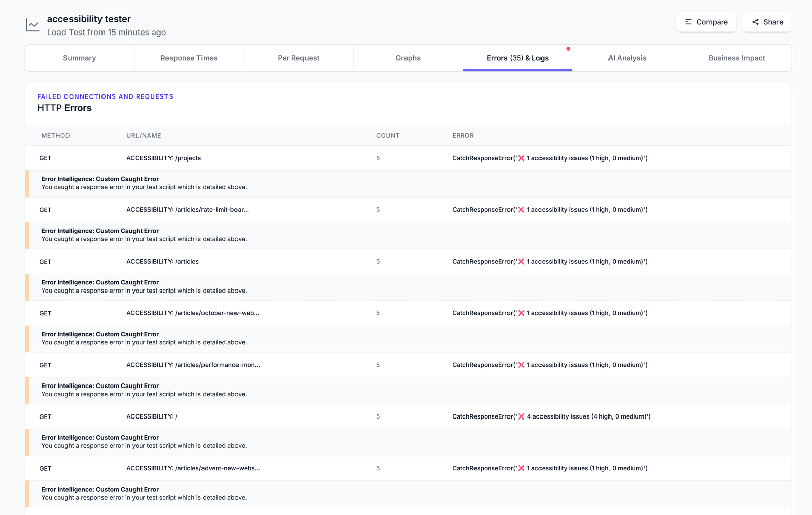
Task: Click the red X in the /articles error row
Action: 522,261
